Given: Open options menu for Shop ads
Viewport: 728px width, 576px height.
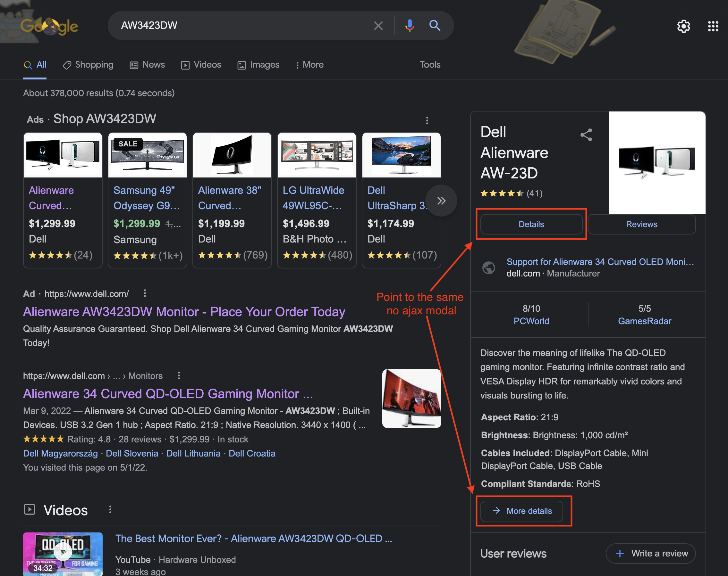Looking at the screenshot, I should [x=427, y=120].
